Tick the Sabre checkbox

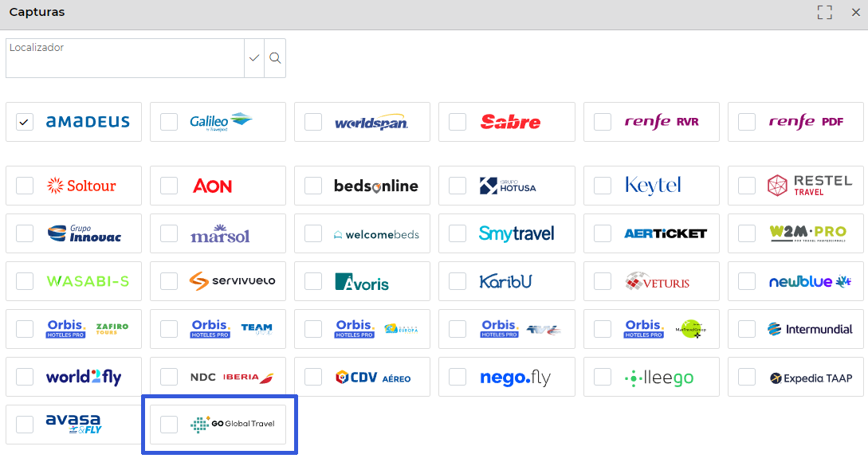click(x=458, y=122)
